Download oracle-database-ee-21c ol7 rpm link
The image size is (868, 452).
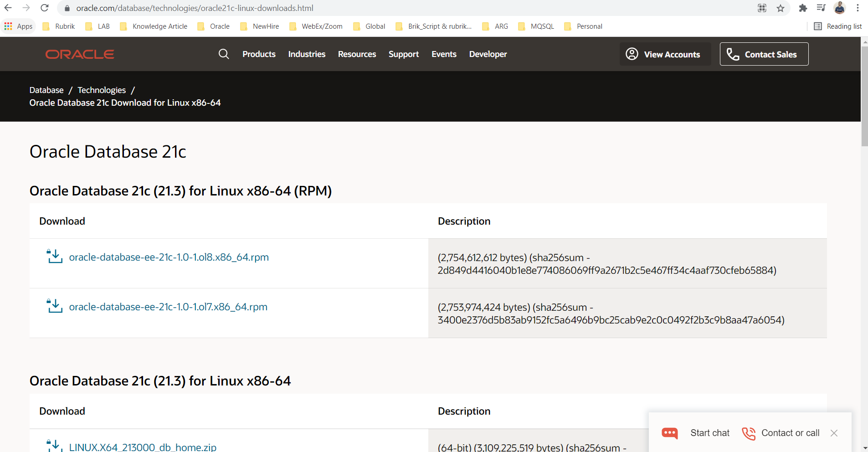[x=168, y=307]
